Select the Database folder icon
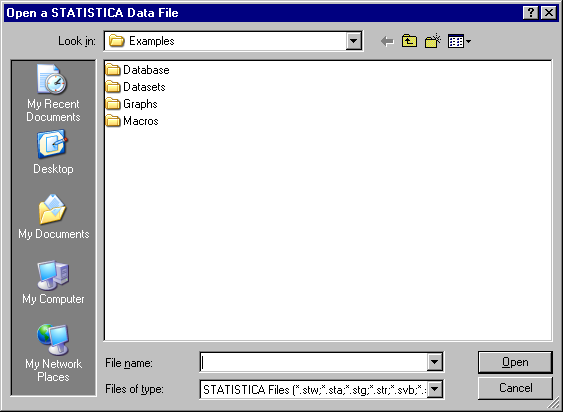 pos(113,70)
